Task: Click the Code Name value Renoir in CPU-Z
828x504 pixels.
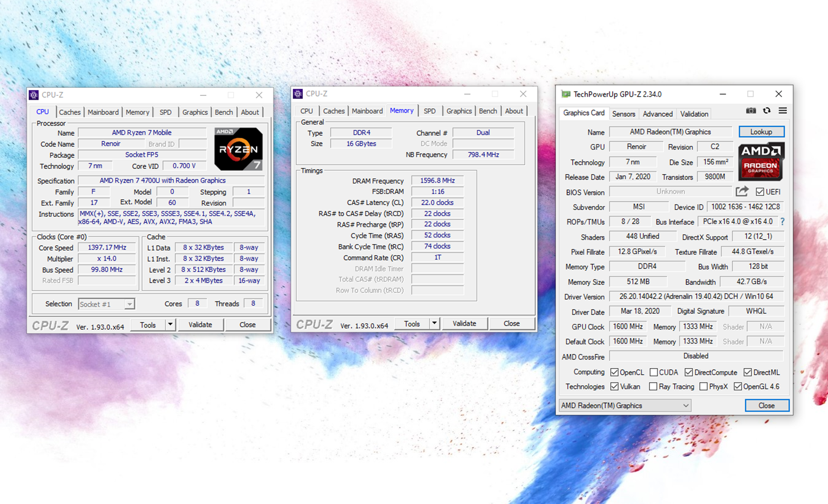Action: point(111,144)
